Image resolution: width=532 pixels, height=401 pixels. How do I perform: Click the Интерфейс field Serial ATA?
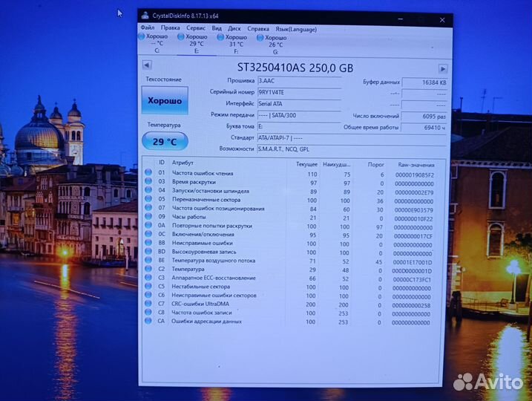pos(299,104)
